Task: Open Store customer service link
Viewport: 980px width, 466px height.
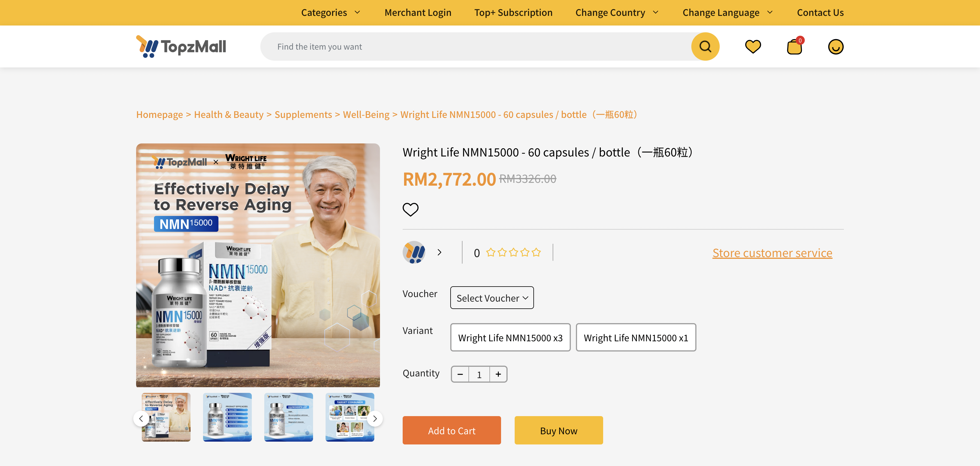Action: point(772,253)
